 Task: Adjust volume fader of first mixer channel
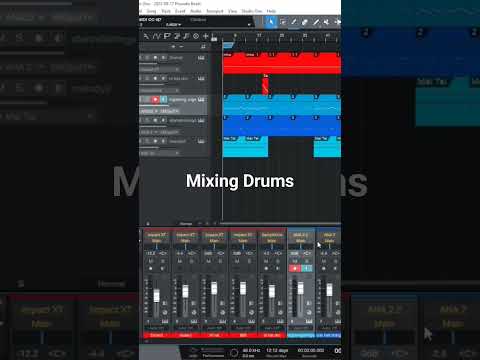coord(156,296)
